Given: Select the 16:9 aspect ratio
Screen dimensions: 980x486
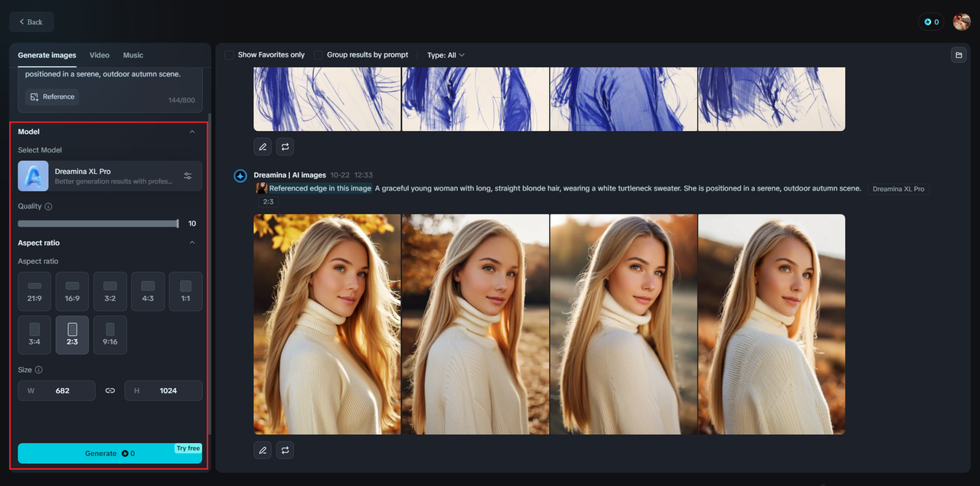Looking at the screenshot, I should pos(72,292).
